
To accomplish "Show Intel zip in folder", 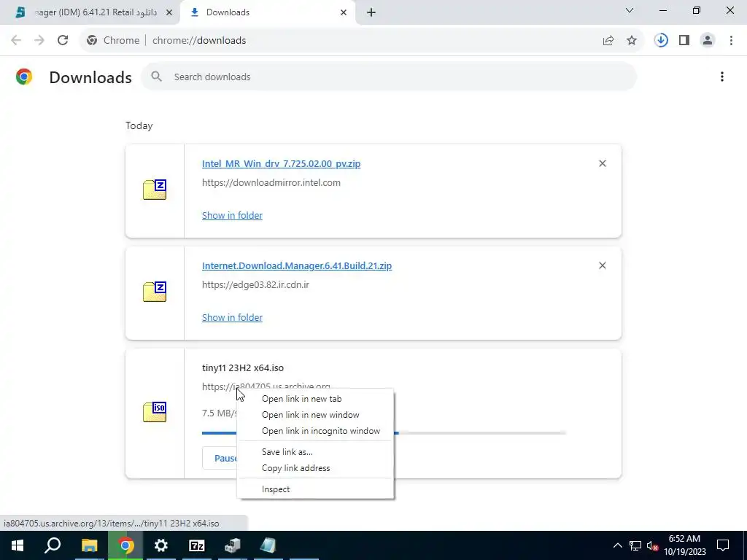I will click(x=232, y=215).
